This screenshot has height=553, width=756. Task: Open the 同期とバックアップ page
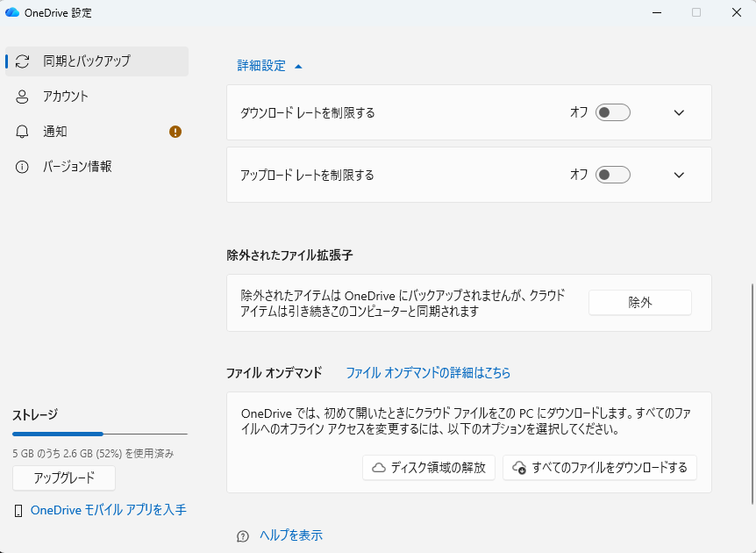point(96,61)
